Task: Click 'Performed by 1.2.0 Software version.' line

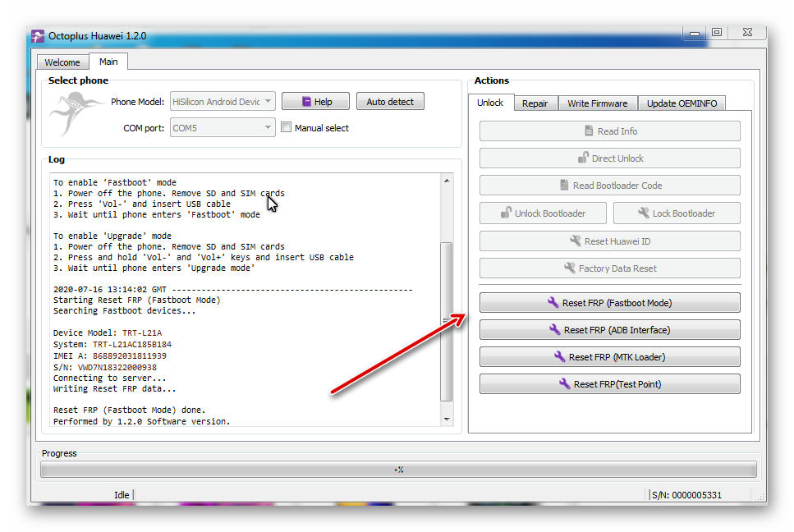Action: pyautogui.click(x=142, y=421)
